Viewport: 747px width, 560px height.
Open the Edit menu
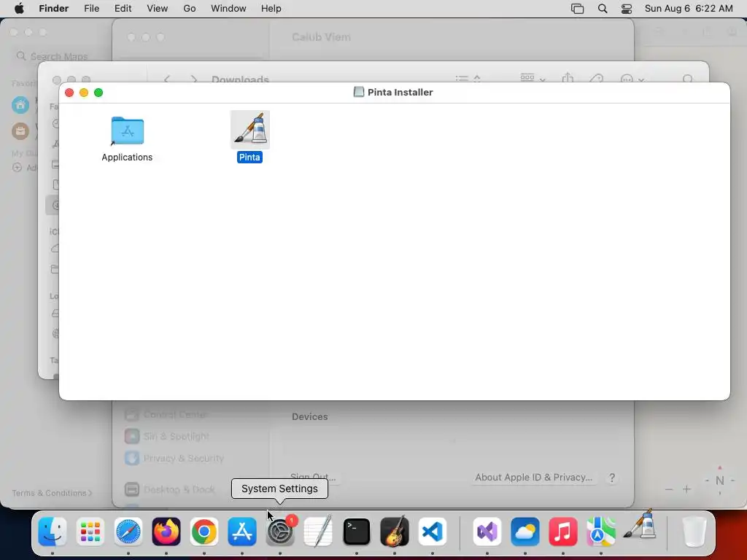point(123,9)
